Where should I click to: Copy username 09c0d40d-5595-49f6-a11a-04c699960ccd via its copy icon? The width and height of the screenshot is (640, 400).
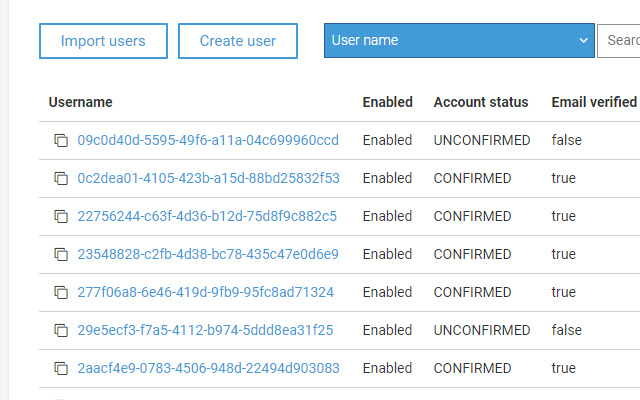[x=61, y=140]
